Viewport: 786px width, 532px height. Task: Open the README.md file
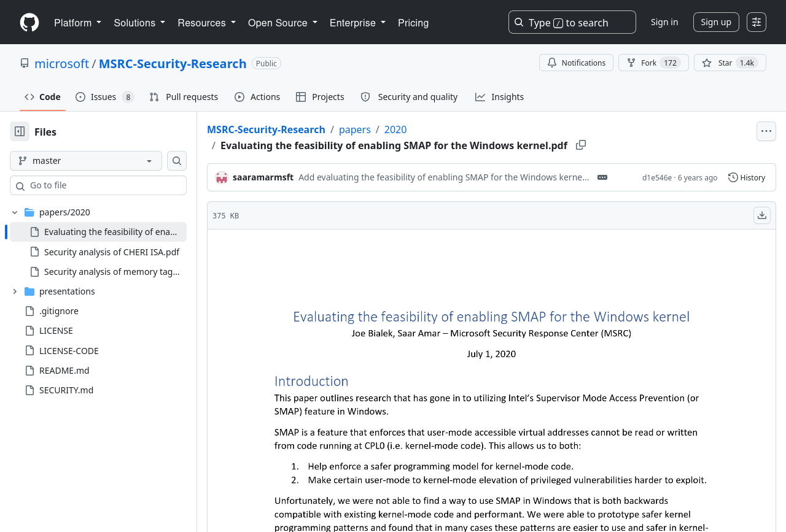[98, 370]
